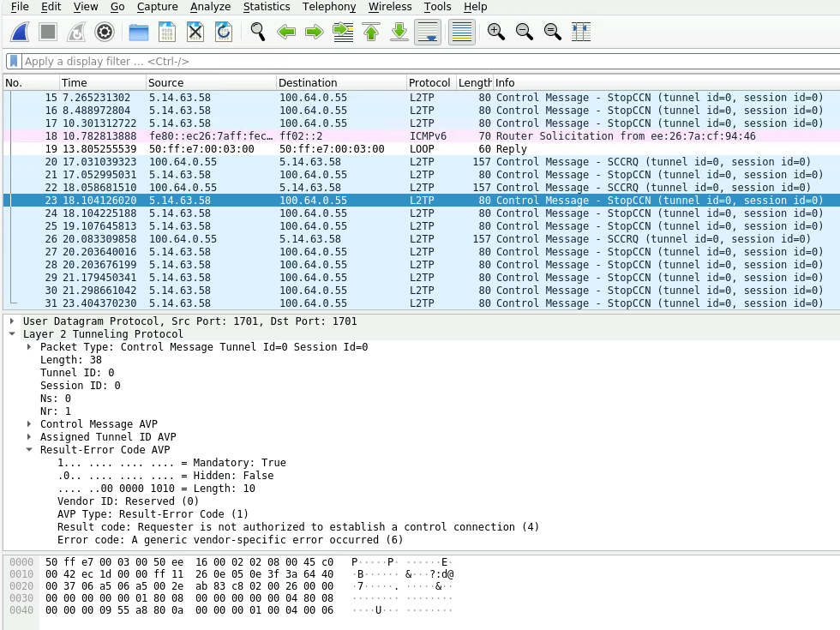Screen dimensions: 840x630
Task: Click the open capture file folder icon
Action: (x=139, y=33)
